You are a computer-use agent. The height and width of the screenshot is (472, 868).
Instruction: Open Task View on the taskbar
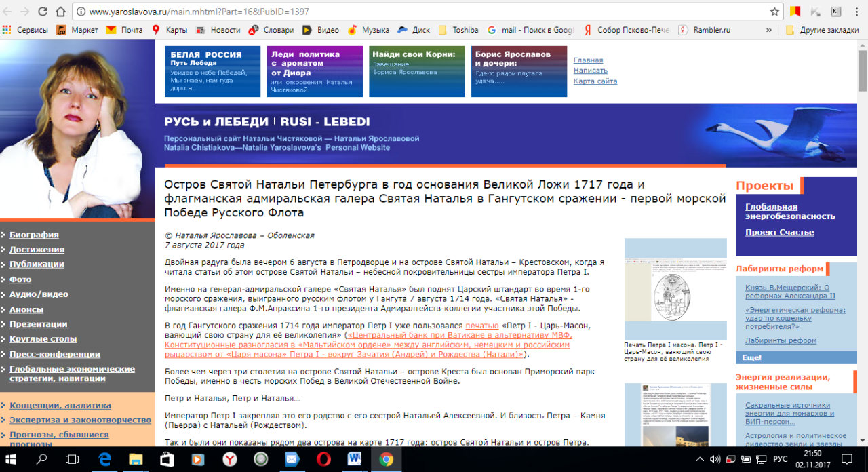73,459
